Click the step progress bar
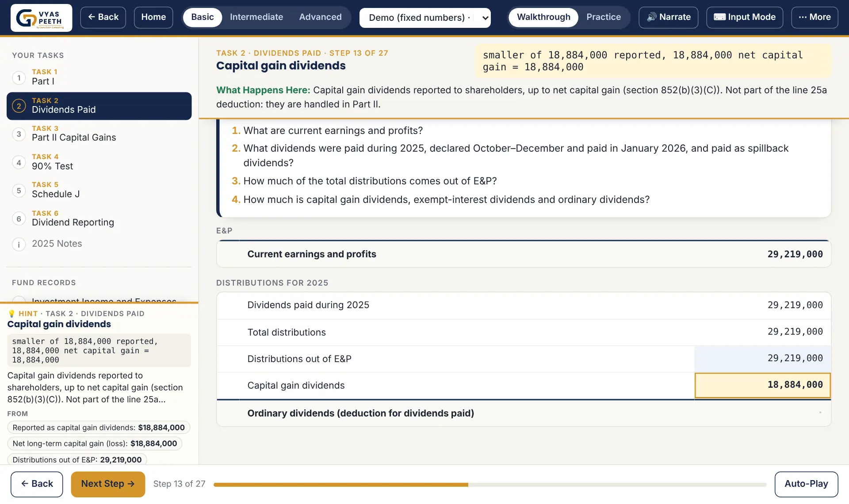Viewport: 849px width, 504px height. (x=490, y=485)
